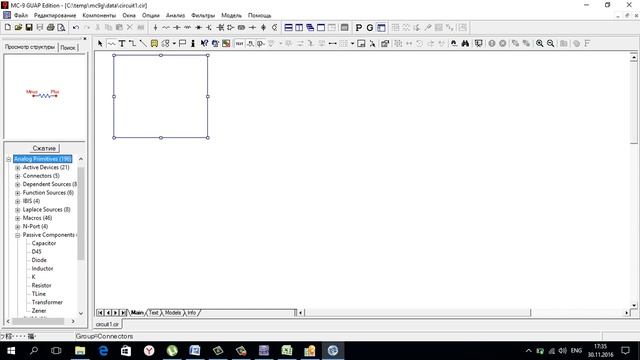Undo the last action
The height and width of the screenshot is (360, 640).
(76, 27)
